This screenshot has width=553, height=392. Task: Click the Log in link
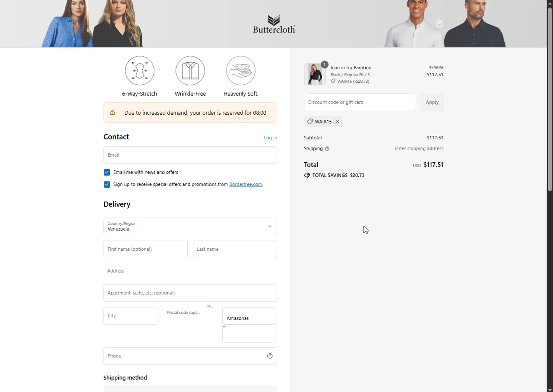(x=270, y=138)
